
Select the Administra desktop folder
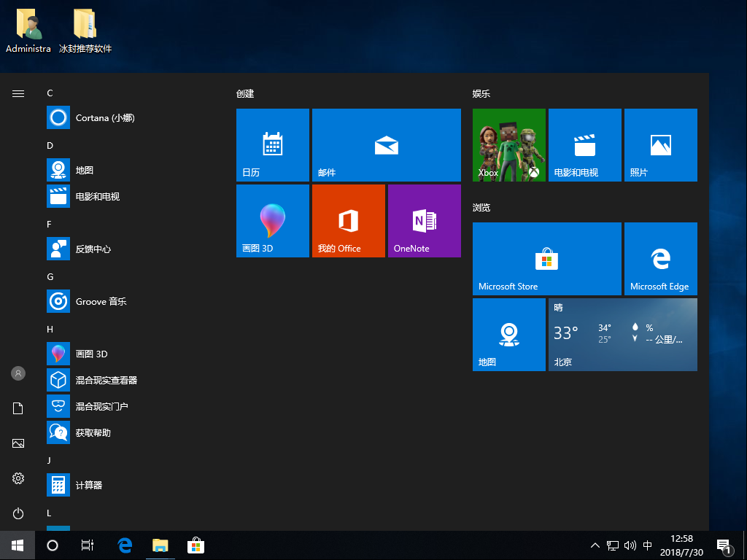tap(28, 30)
